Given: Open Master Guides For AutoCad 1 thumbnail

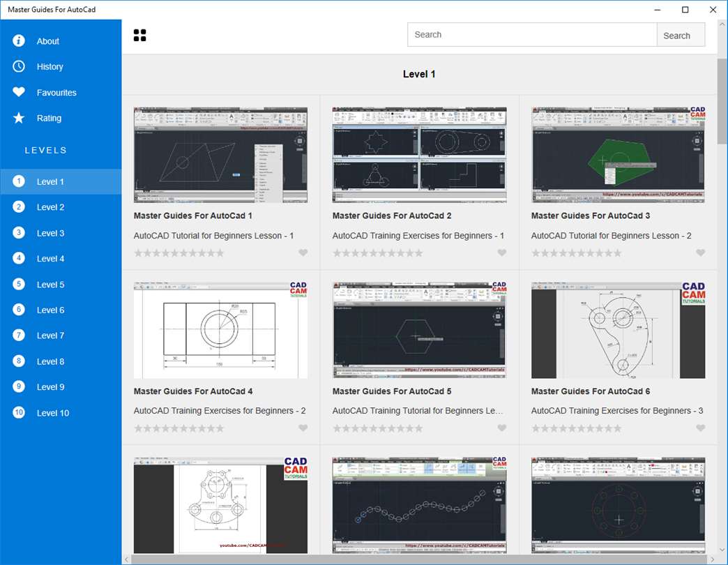Looking at the screenshot, I should [x=220, y=155].
